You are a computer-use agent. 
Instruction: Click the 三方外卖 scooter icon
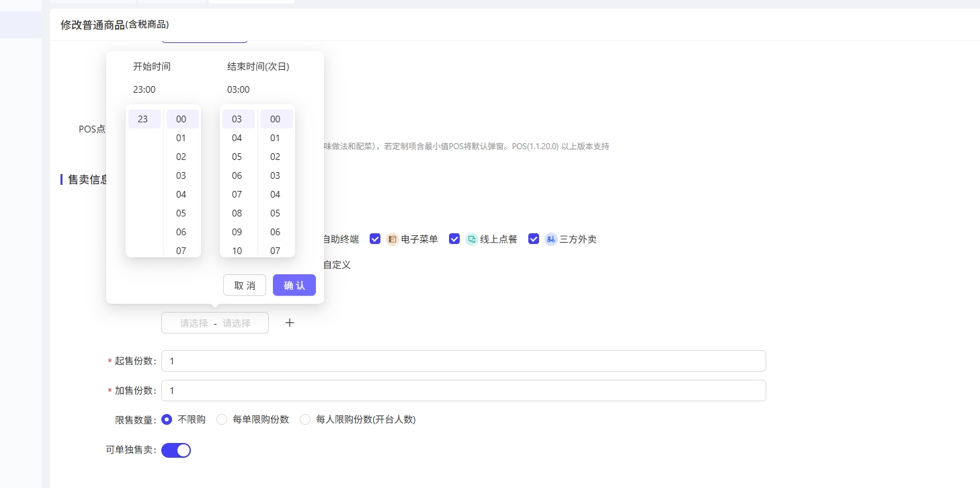551,239
